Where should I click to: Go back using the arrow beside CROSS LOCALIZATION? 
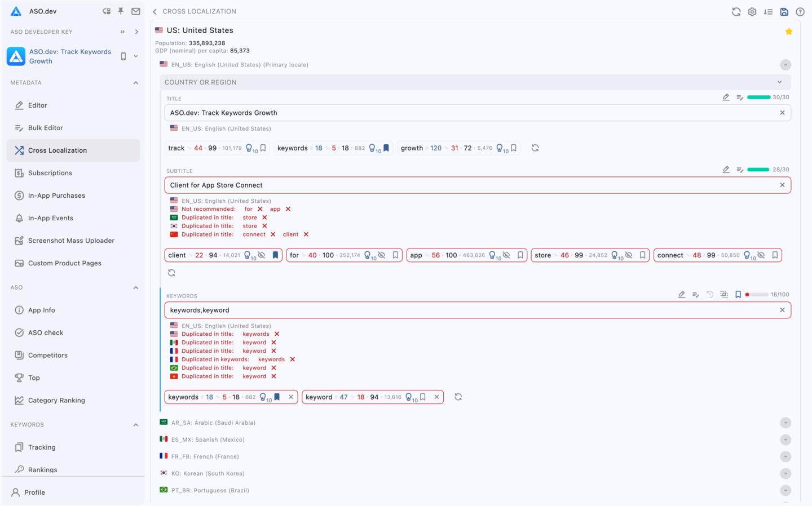(x=155, y=11)
